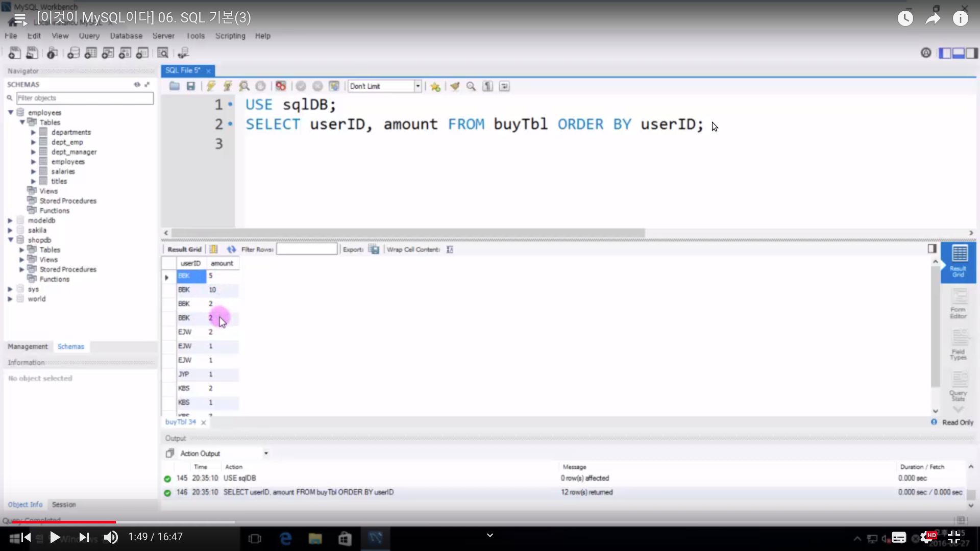This screenshot has width=980, height=551.
Task: Toggle word wrap icon in editor toolbar
Action: click(504, 86)
